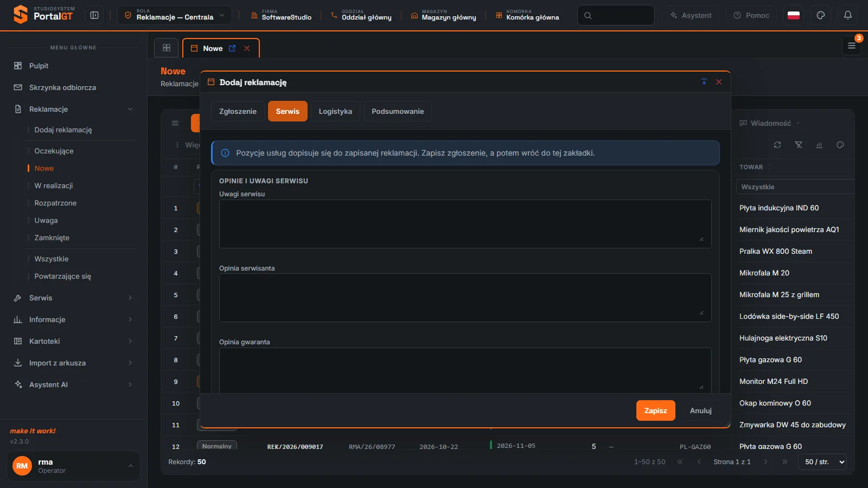
Task: Select the Serwis tab
Action: point(288,111)
